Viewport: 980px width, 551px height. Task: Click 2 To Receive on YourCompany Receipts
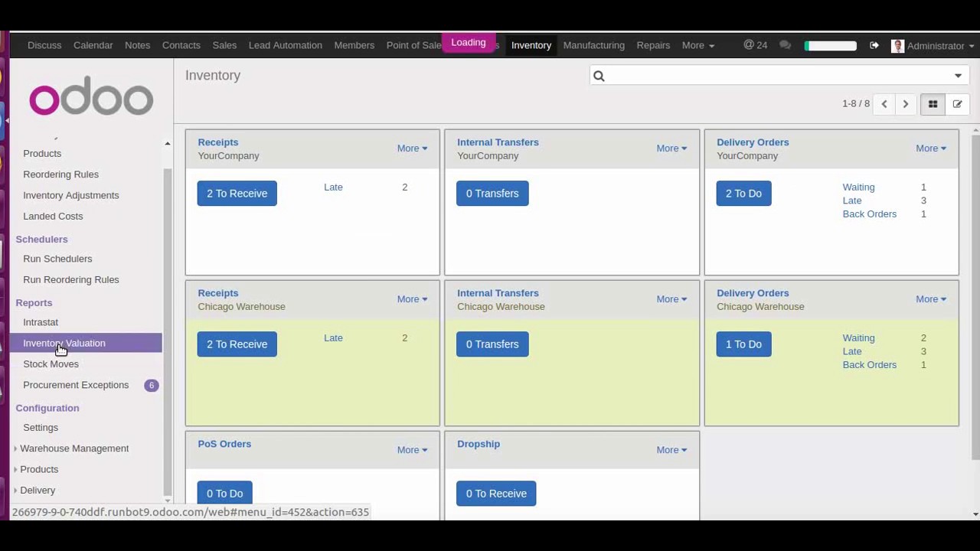pyautogui.click(x=237, y=194)
